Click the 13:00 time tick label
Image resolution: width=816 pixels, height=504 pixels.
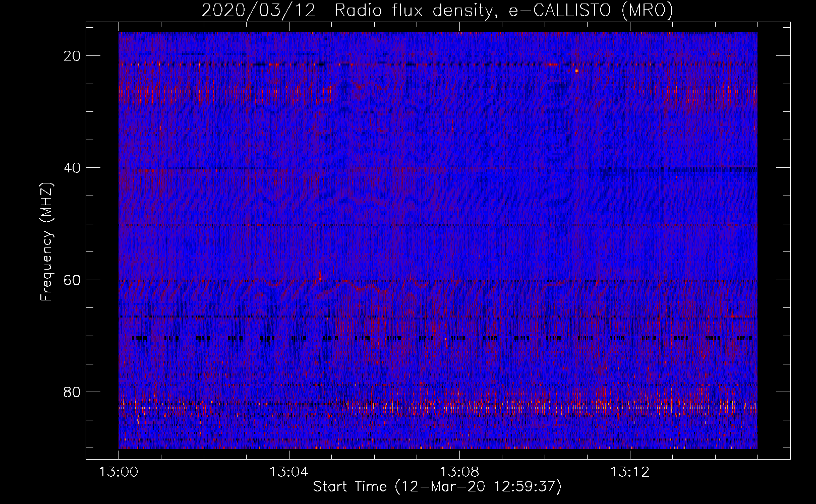click(119, 472)
